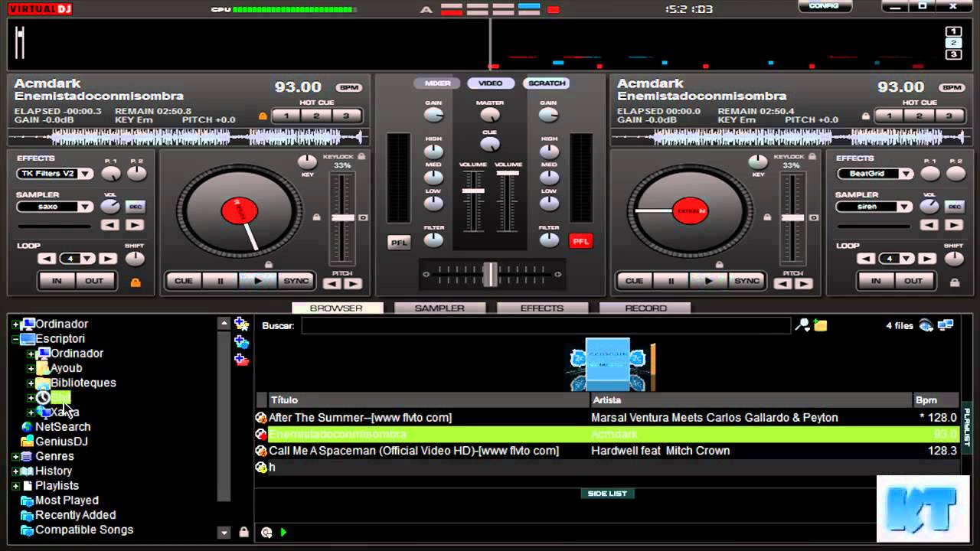The image size is (980, 551).
Task: Add a favorite folder in browser sidebar
Action: click(x=241, y=324)
